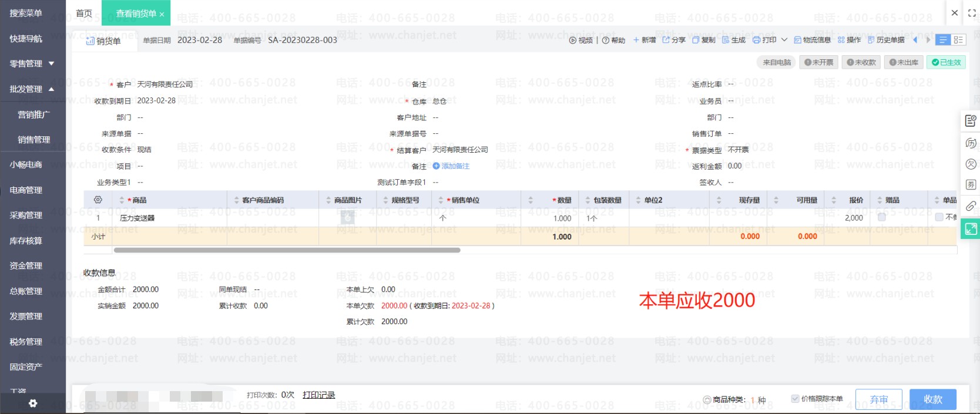
Task: Click the 未出库 status tag
Action: [x=903, y=62]
